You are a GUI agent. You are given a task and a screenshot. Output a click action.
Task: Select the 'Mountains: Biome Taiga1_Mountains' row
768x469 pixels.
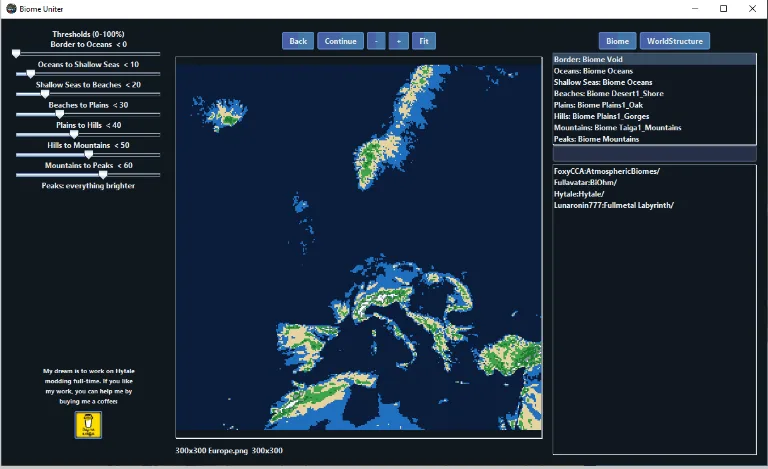coord(654,127)
